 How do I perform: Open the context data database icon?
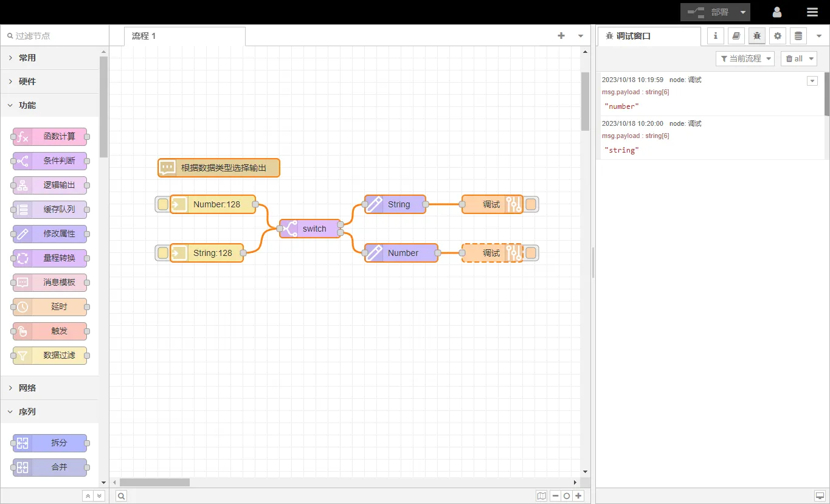tap(798, 36)
